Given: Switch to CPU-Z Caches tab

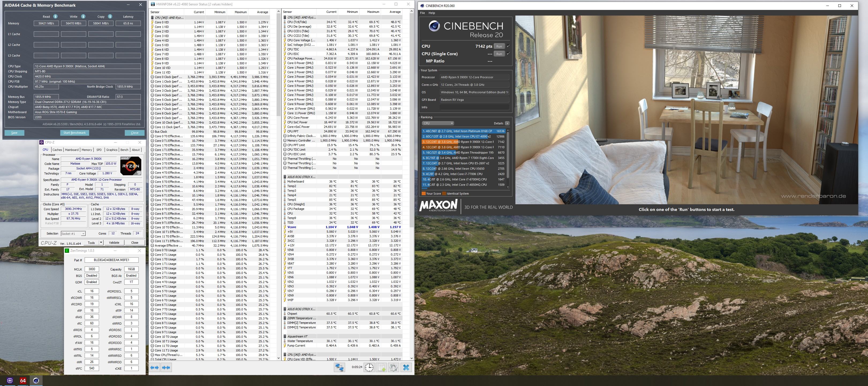Looking at the screenshot, I should click(x=57, y=150).
